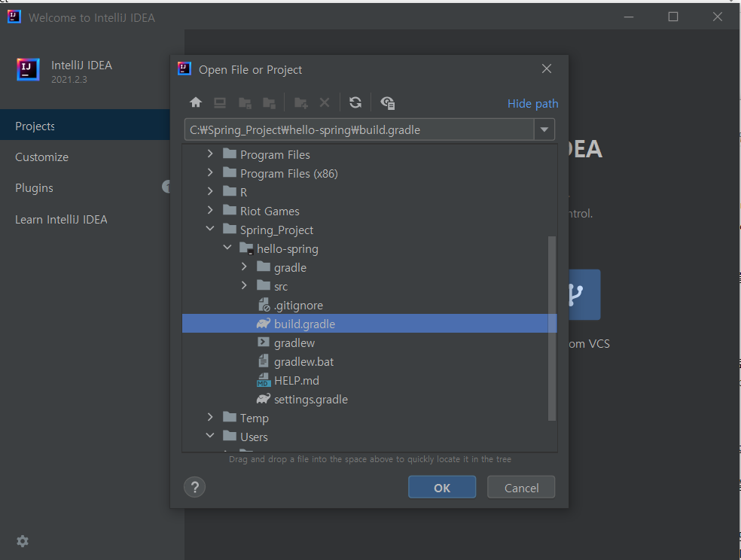Click the HELP.md markdown icon

click(x=264, y=380)
